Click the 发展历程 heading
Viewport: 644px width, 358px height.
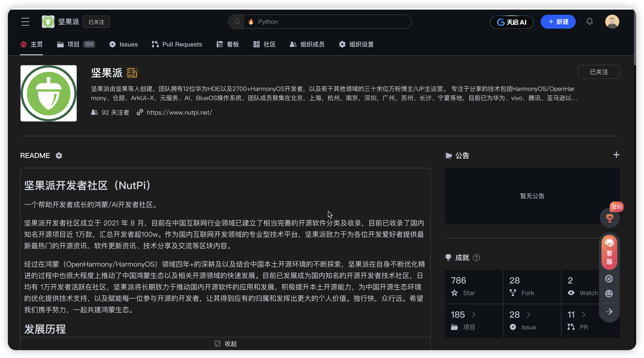coord(45,329)
